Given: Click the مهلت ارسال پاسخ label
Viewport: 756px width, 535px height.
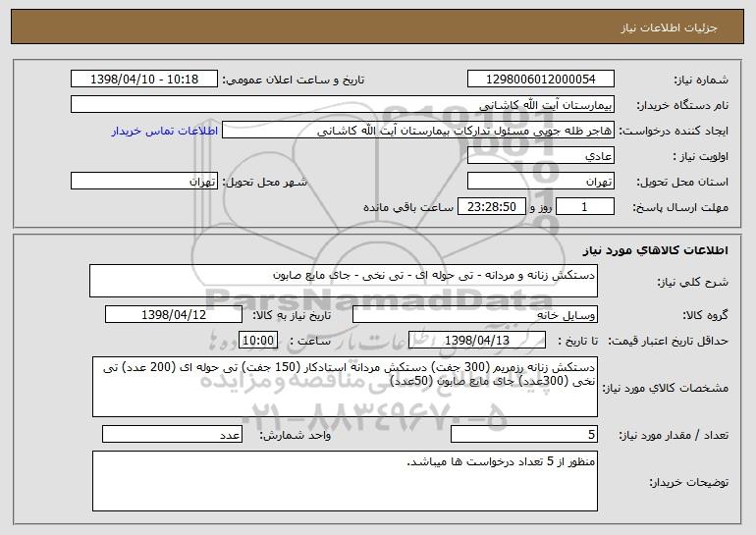Looking at the screenshot, I should click(680, 207).
